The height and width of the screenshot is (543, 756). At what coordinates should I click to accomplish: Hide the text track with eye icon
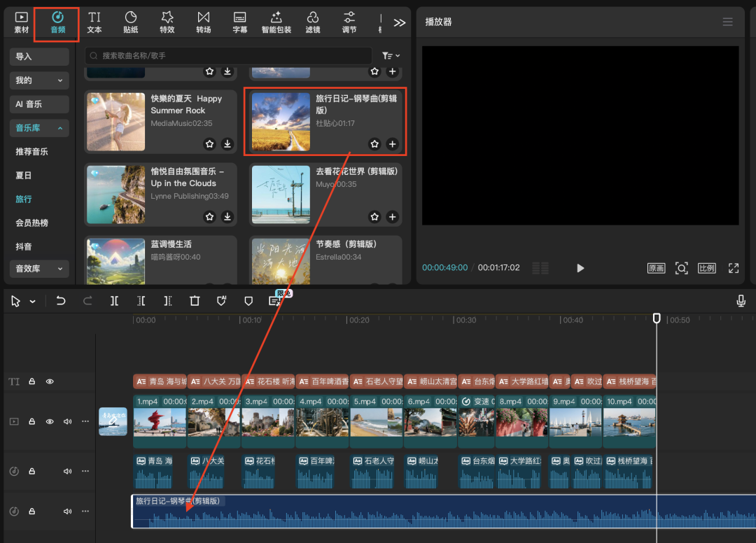pyautogui.click(x=50, y=381)
